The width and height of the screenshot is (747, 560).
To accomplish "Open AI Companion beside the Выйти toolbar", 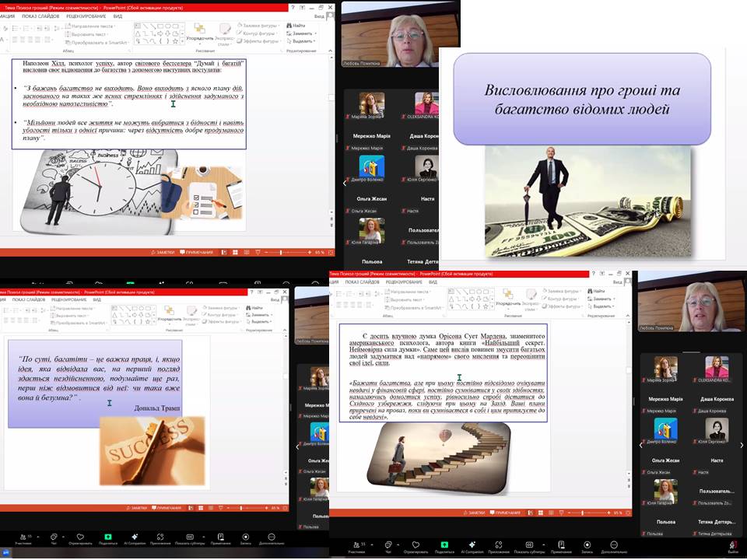I will [x=472, y=545].
